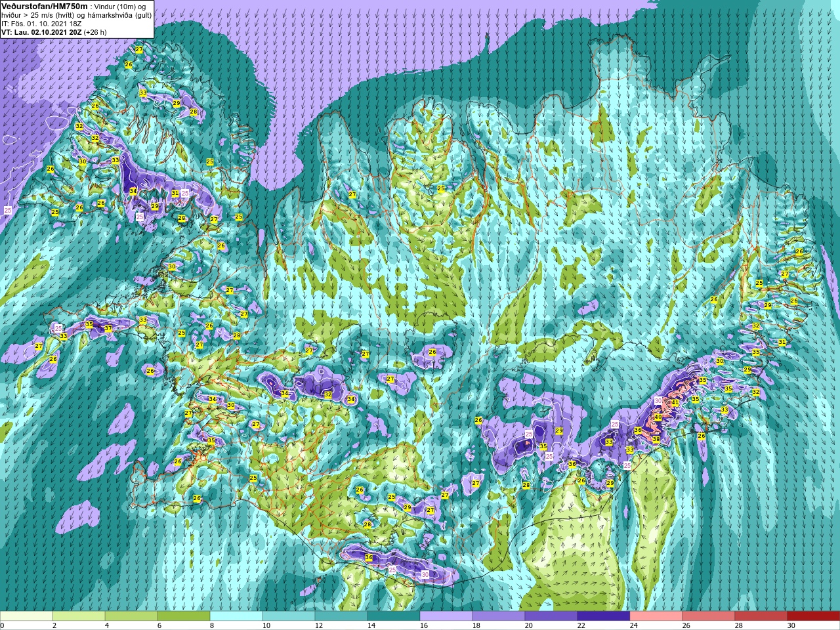Click the 24–26 m/s light pink legend swatch
840x630 pixels.
[656, 616]
